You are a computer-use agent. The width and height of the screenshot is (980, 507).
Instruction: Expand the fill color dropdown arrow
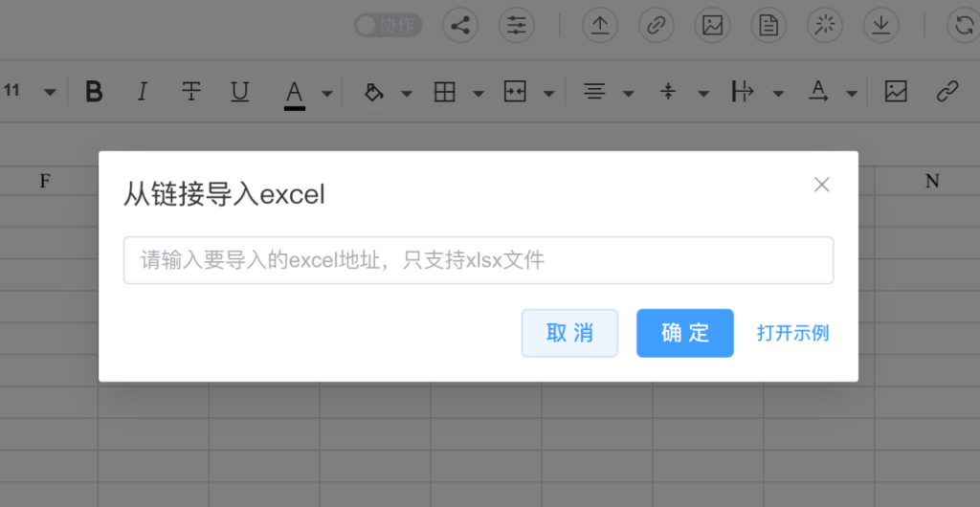pos(406,94)
